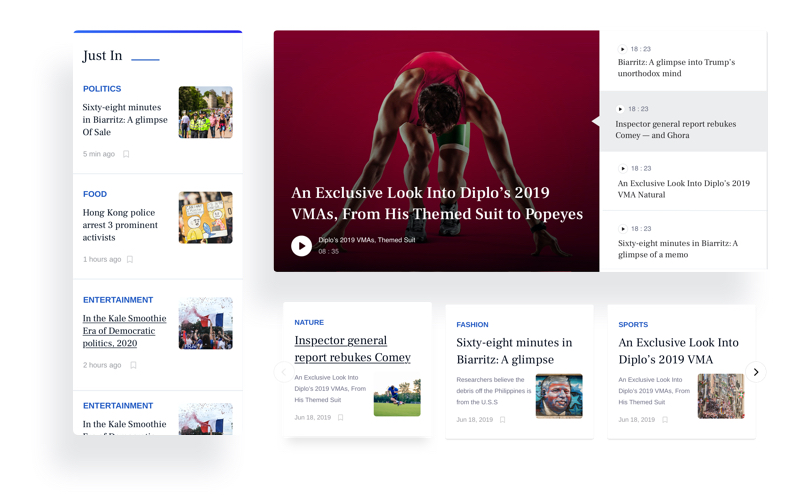Select Sixty-eight minutes glimpse of a memo video

[677, 248]
